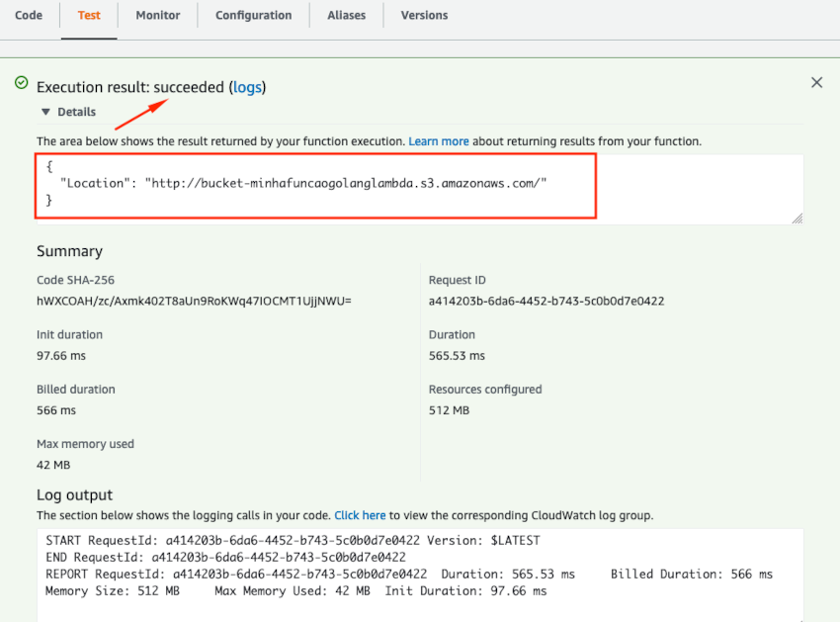Viewport: 840px width, 622px height.
Task: Switch to the Code tab
Action: pos(28,15)
